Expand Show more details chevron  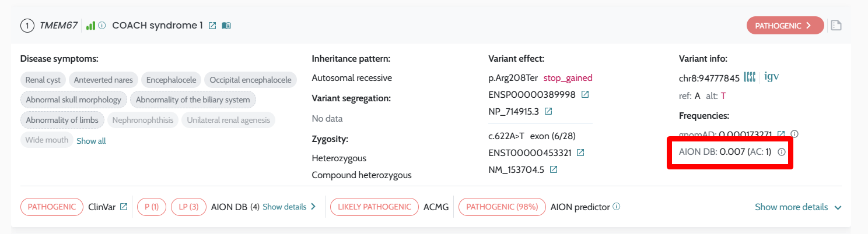coord(838,207)
